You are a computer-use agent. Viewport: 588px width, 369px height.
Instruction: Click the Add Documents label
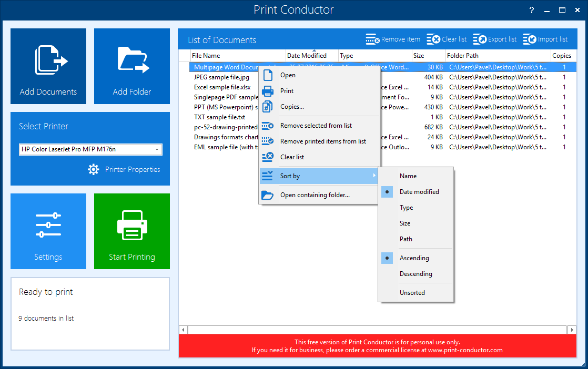pyautogui.click(x=48, y=92)
